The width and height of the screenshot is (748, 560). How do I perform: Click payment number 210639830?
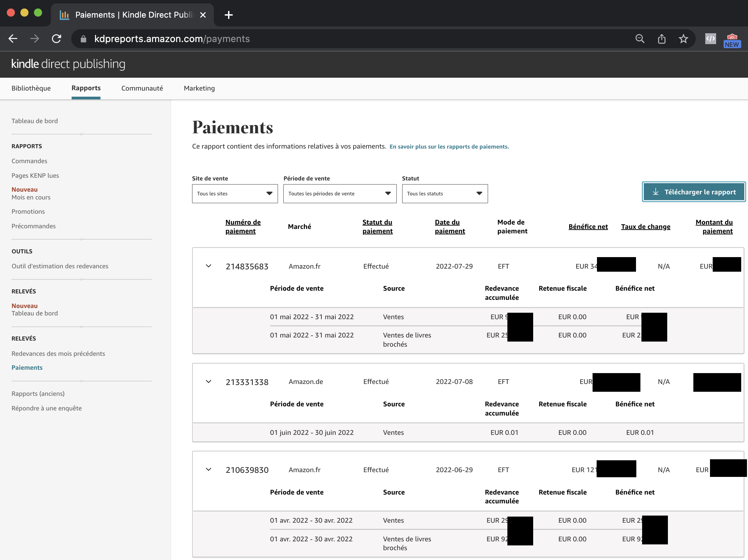point(247,470)
